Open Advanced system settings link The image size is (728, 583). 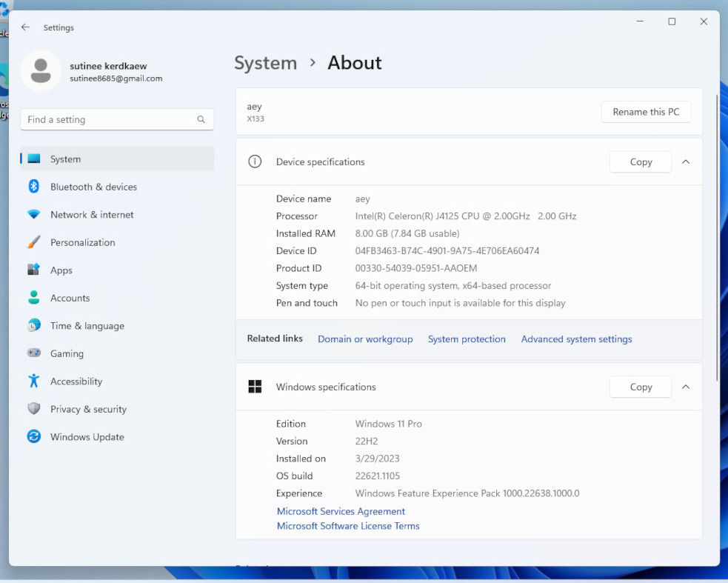576,339
